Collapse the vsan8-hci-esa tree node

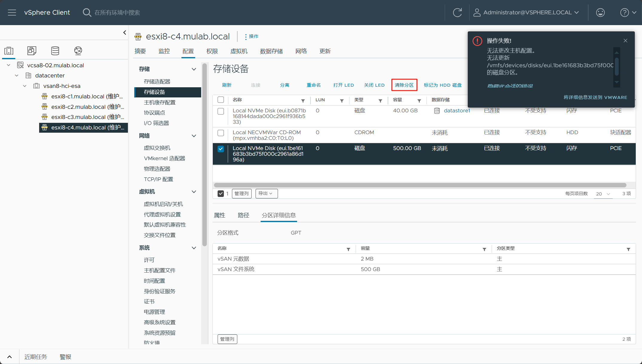(x=25, y=86)
